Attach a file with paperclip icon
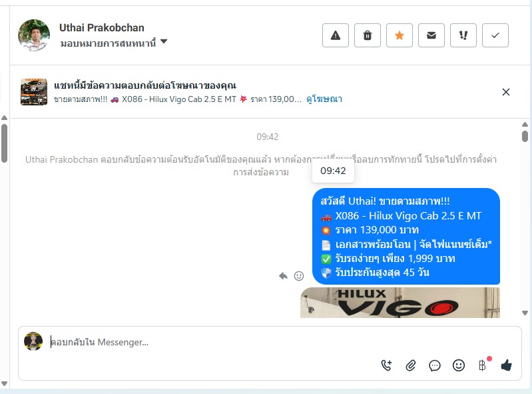This screenshot has height=394, width=532. click(x=411, y=365)
